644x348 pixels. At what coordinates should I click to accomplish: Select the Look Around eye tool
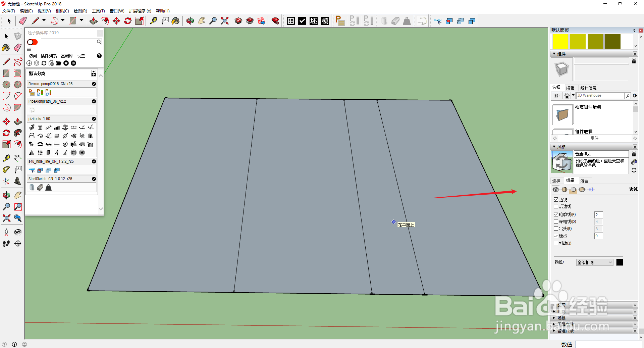coord(18,232)
